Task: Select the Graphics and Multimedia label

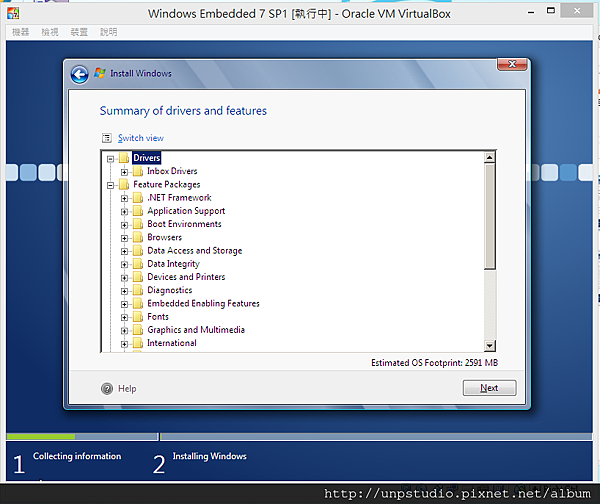Action: coord(196,330)
